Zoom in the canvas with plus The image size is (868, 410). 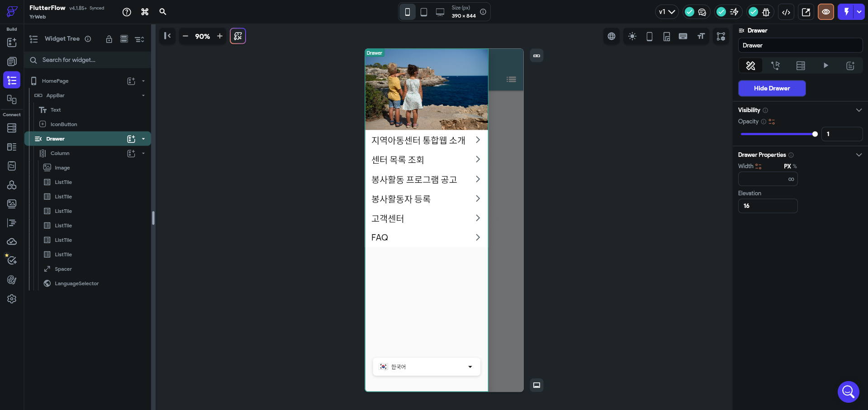click(220, 36)
